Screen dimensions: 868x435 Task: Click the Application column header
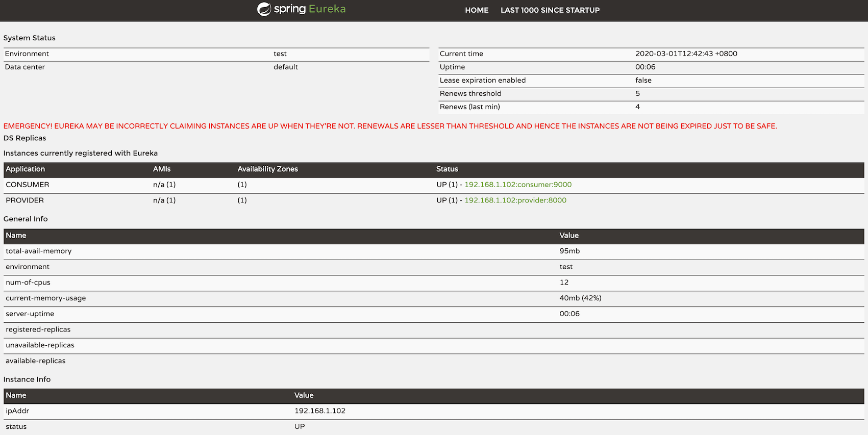point(26,169)
